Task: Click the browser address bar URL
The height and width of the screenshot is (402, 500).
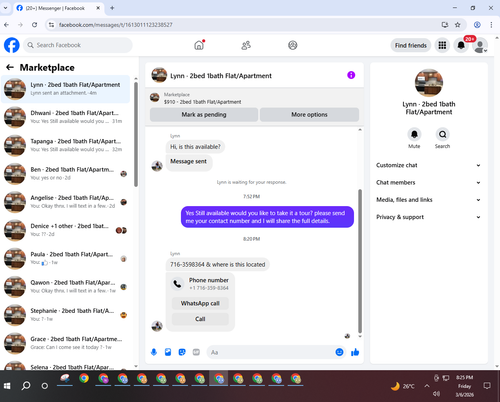Action: [x=115, y=25]
